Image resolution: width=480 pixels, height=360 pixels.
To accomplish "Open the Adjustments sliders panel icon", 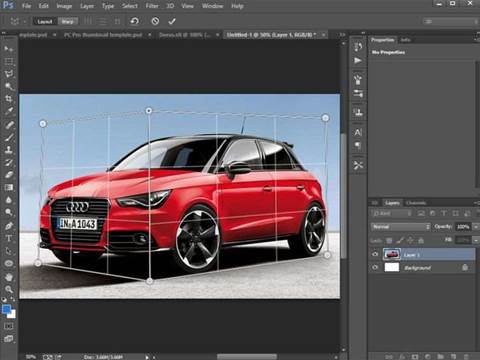I will [x=358, y=94].
